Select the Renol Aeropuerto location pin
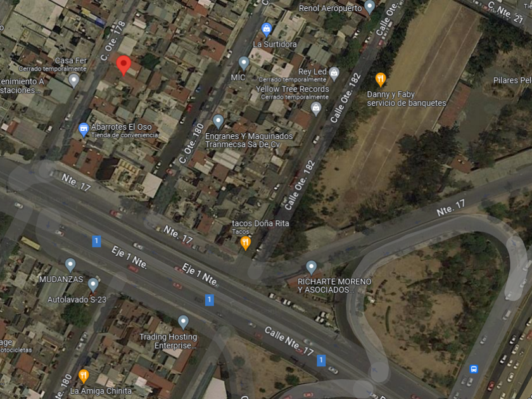This screenshot has width=532, height=399. pos(369,7)
